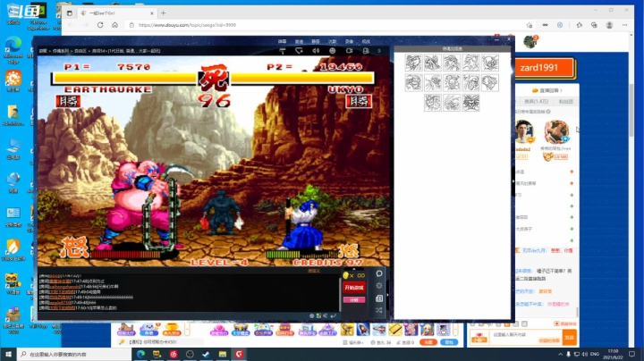The image size is (644, 361).
Task: Open the browser favorites star icon
Action: [x=579, y=25]
